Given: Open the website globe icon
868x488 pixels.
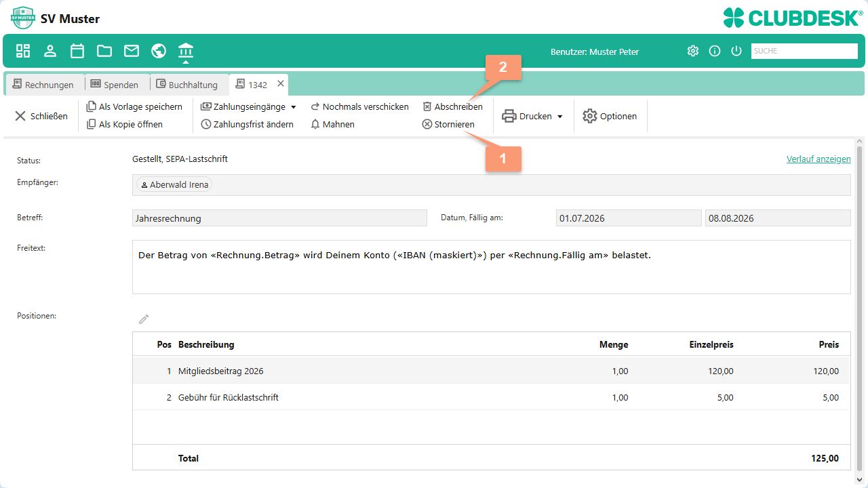Looking at the screenshot, I should tap(159, 51).
